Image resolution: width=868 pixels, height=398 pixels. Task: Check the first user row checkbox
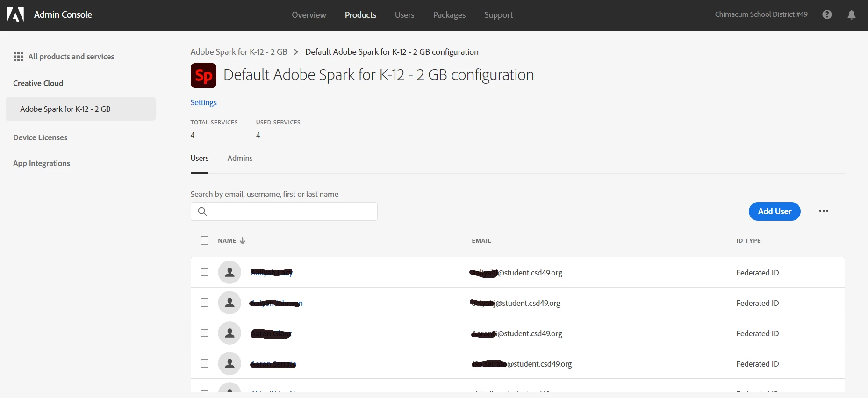[x=204, y=272]
